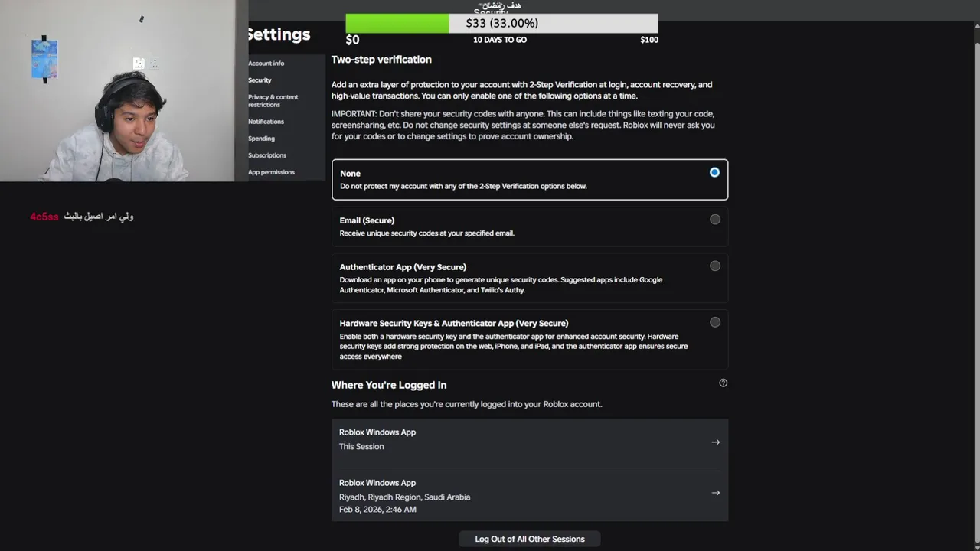Click the 4c5ss chat username

pyautogui.click(x=44, y=217)
